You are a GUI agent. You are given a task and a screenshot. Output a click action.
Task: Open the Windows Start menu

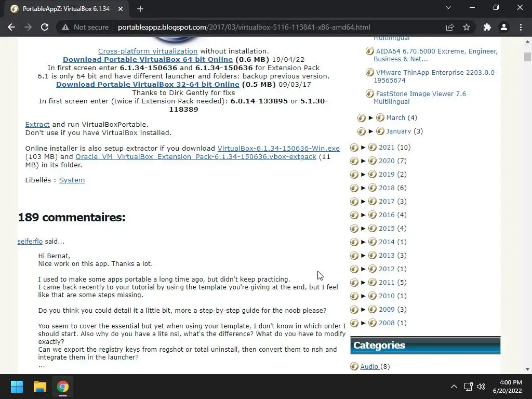tap(17, 387)
